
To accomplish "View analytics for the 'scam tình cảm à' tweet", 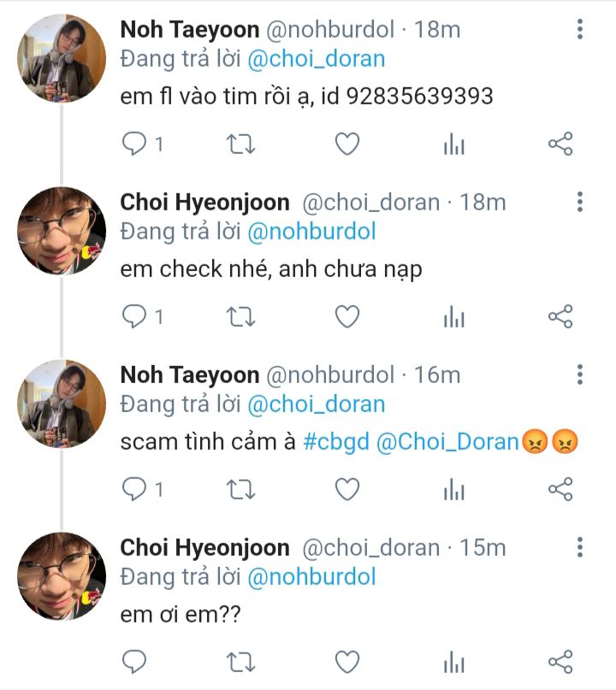I will pyautogui.click(x=453, y=489).
